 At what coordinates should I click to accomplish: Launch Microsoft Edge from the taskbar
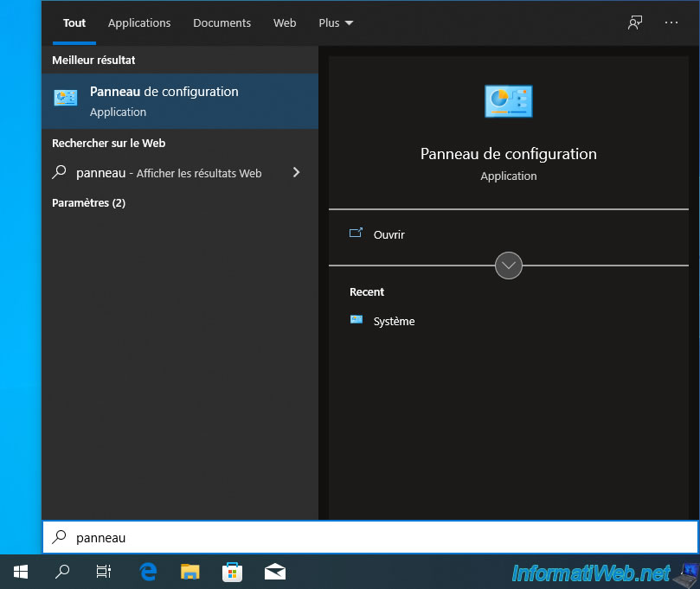(148, 572)
